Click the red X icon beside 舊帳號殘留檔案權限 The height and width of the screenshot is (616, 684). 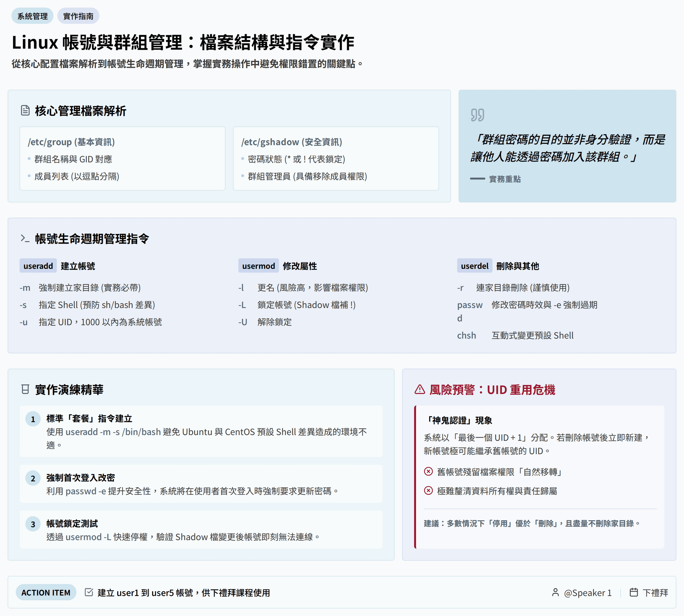[428, 472]
